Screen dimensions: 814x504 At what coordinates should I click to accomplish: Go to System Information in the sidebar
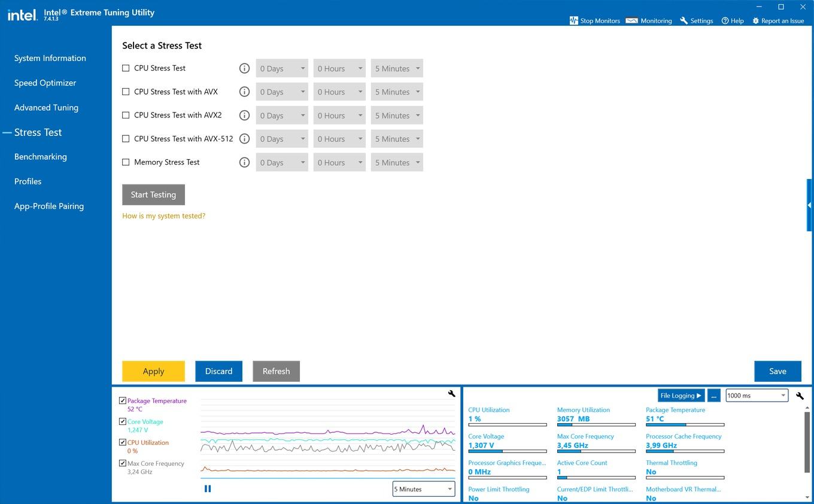50,58
